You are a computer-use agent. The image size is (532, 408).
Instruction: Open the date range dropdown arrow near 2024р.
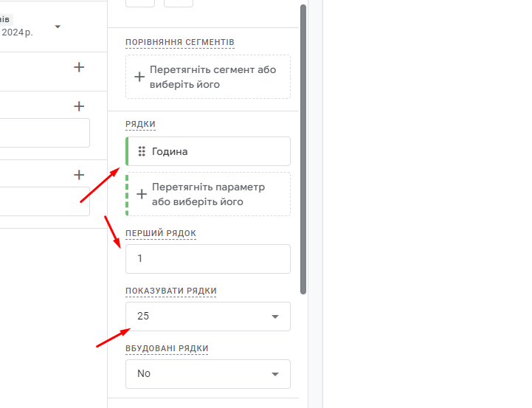coord(58,27)
